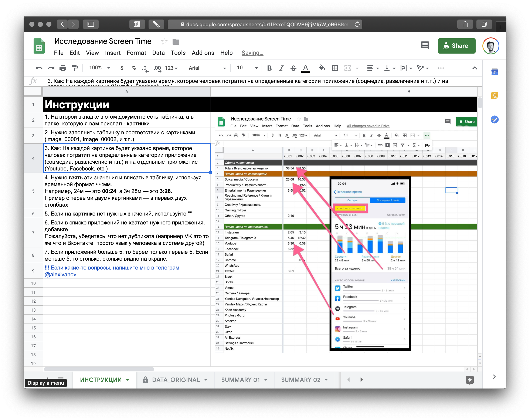This screenshot has height=420, width=530.
Task: Click the Safari reload icon
Action: [357, 24]
